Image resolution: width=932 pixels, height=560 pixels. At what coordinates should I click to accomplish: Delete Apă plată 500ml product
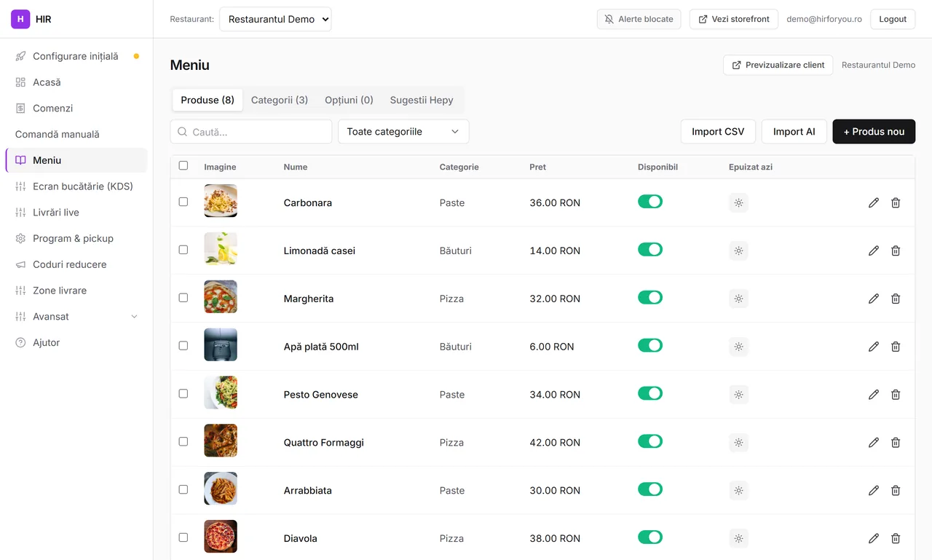point(896,347)
